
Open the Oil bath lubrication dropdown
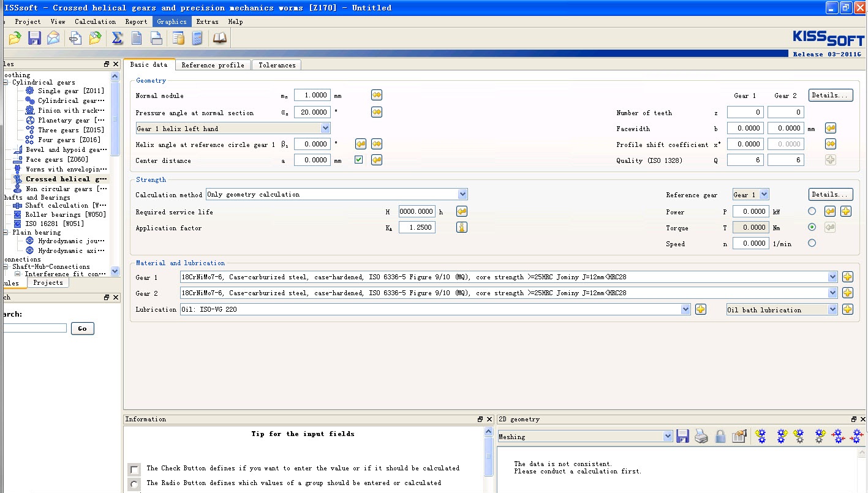tap(782, 309)
